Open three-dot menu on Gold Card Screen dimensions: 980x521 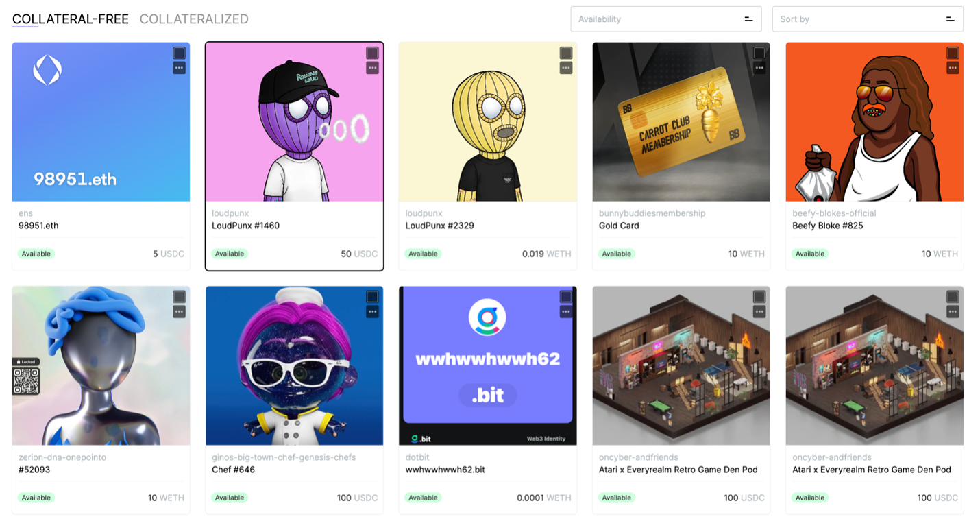pyautogui.click(x=759, y=68)
